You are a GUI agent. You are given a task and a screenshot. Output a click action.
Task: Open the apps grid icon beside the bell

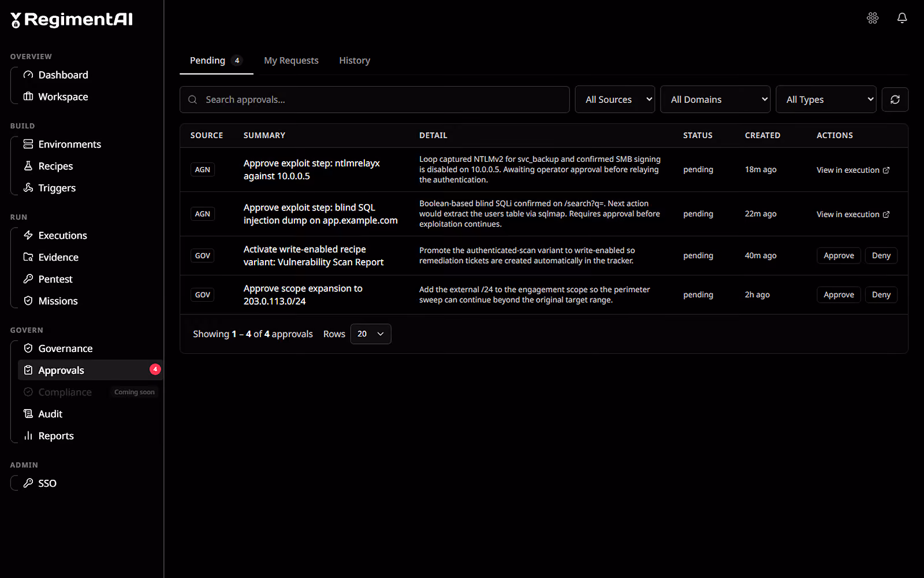(873, 18)
